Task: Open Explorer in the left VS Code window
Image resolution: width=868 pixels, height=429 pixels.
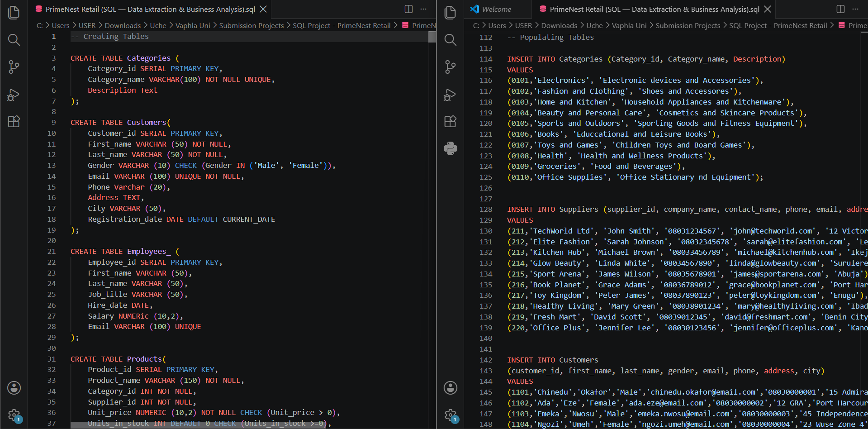Action: click(14, 13)
